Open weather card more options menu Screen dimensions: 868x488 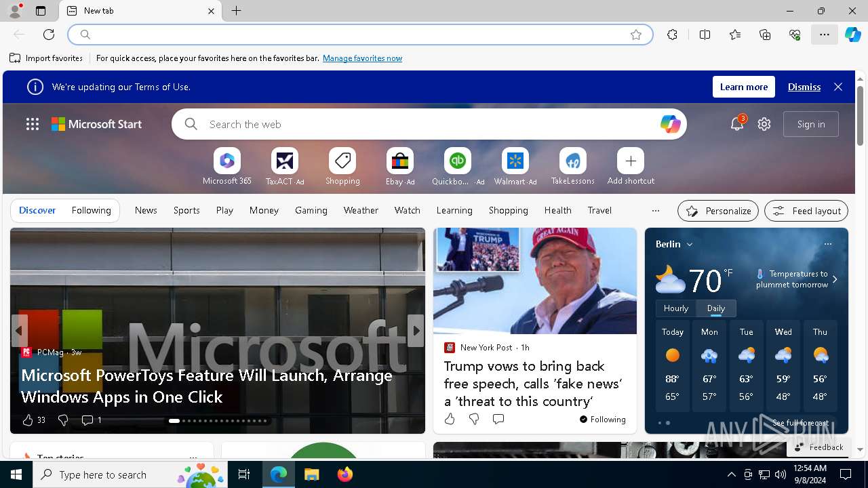point(827,244)
